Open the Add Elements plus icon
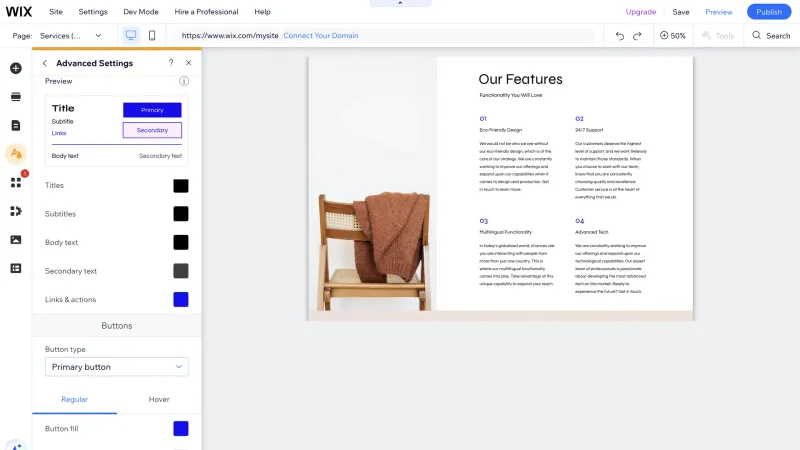The image size is (800, 450). point(16,68)
